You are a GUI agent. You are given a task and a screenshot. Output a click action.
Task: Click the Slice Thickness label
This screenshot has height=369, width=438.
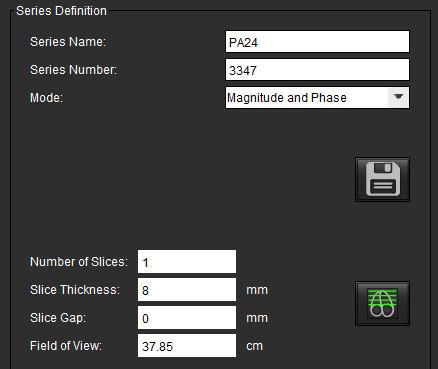coord(75,290)
